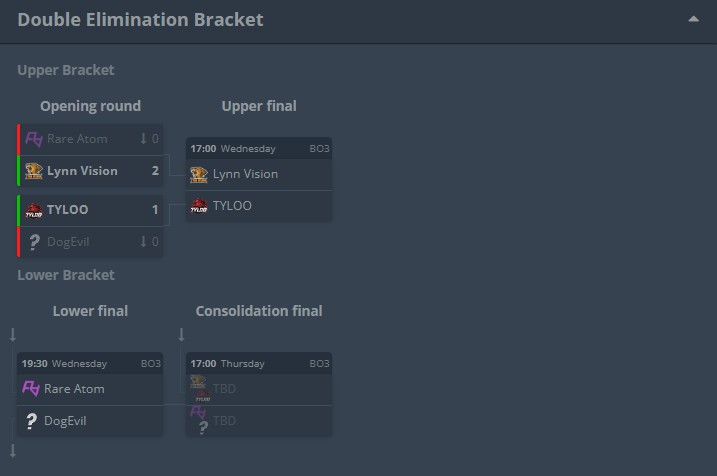Open Rare Atom link in lower final
The image size is (717, 476).
tap(75, 389)
